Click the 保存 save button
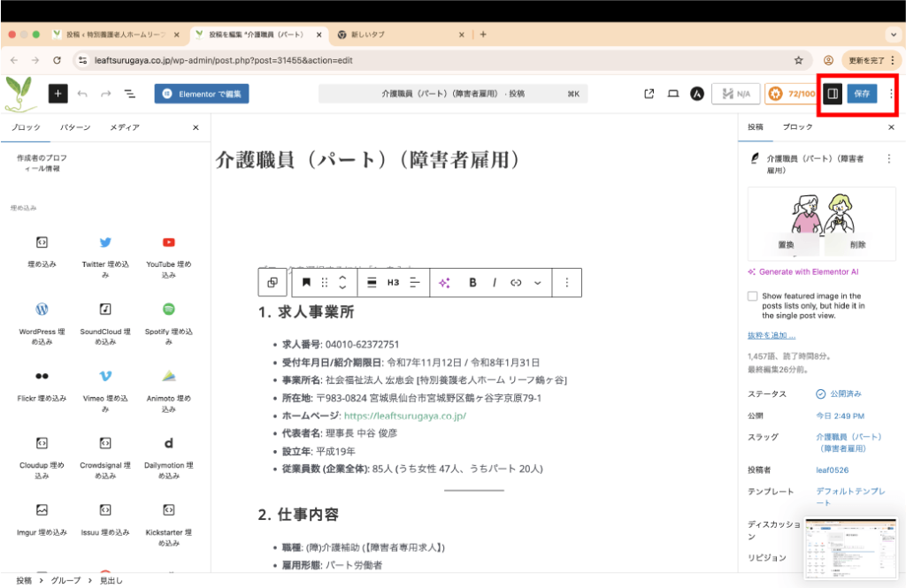 (862, 94)
